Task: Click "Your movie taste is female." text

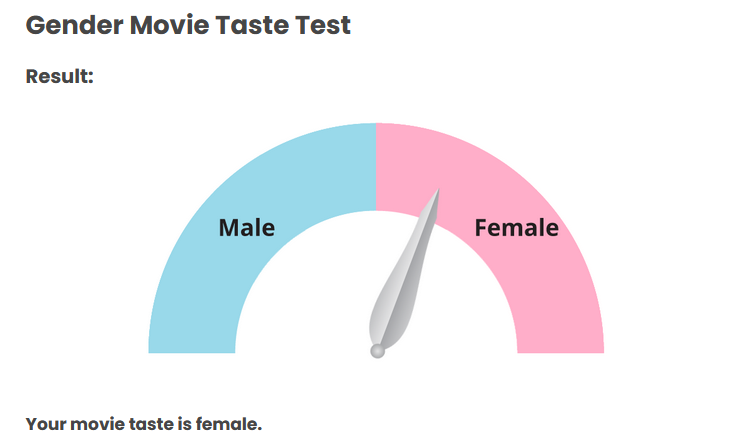Action: click(144, 424)
